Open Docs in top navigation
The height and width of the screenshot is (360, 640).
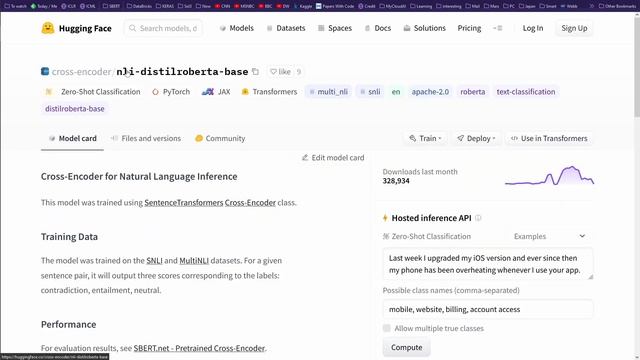[x=378, y=28]
